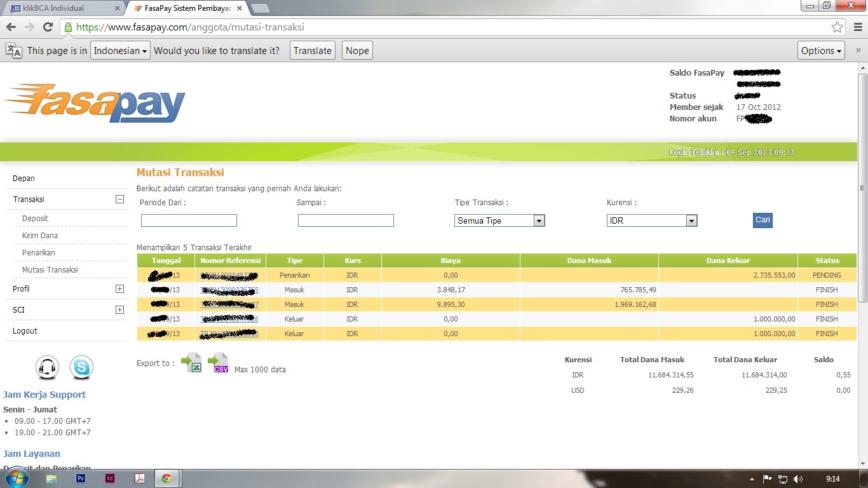This screenshot has width=868, height=488.
Task: Open the Kurensi IDR dropdown
Action: pyautogui.click(x=652, y=220)
